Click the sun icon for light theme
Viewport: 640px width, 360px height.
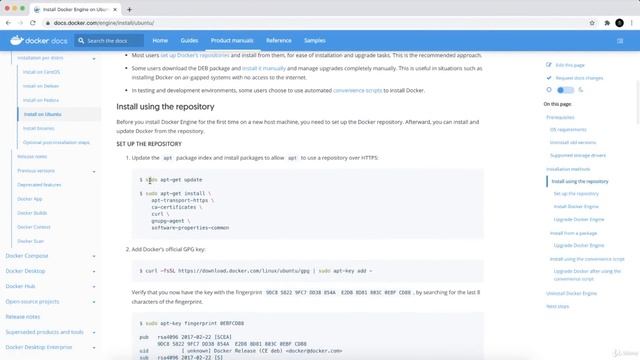(x=549, y=90)
